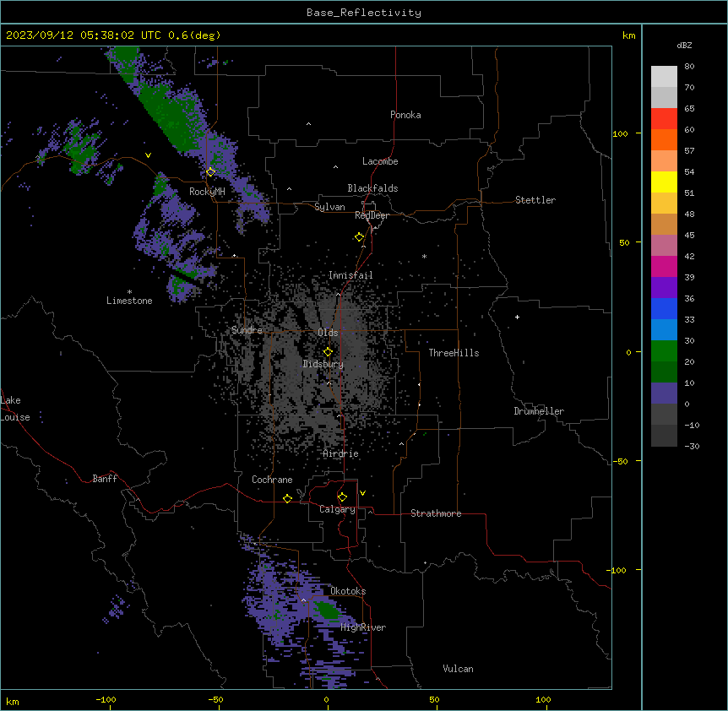Click the RedDeer city label
This screenshot has height=711, width=728.
372,215
